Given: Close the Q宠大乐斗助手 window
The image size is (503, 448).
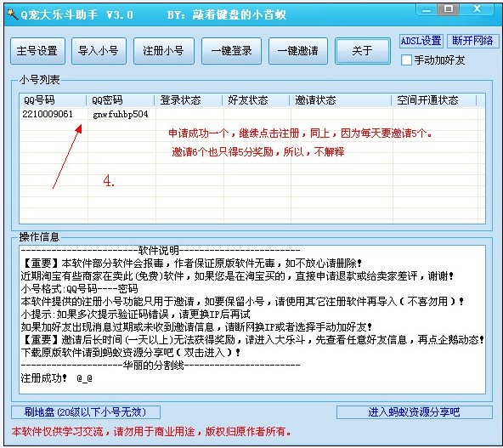Looking at the screenshot, I should coord(477,9).
